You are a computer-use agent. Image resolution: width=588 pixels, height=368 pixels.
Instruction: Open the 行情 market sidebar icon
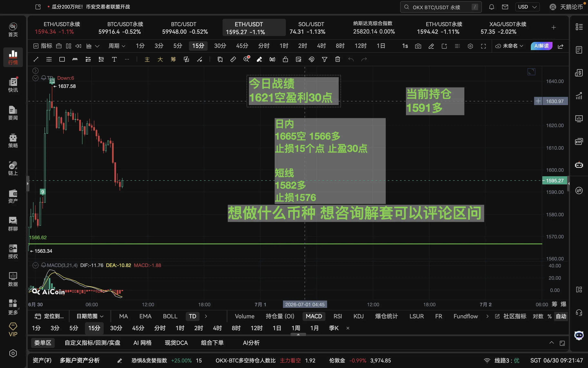click(x=13, y=57)
